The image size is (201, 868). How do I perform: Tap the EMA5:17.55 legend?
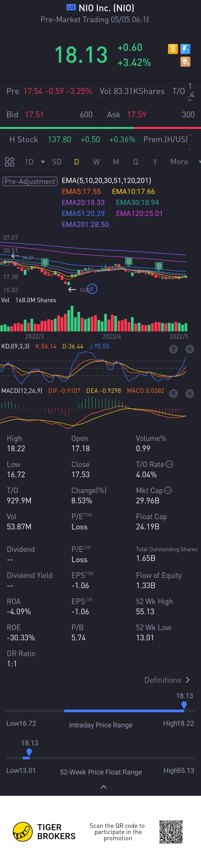[x=81, y=191]
